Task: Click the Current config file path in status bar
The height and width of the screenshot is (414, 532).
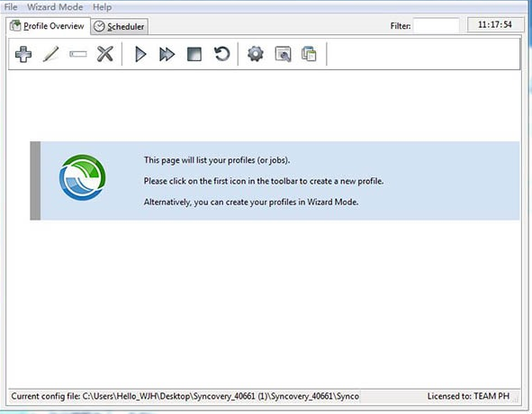Action: tap(185, 396)
